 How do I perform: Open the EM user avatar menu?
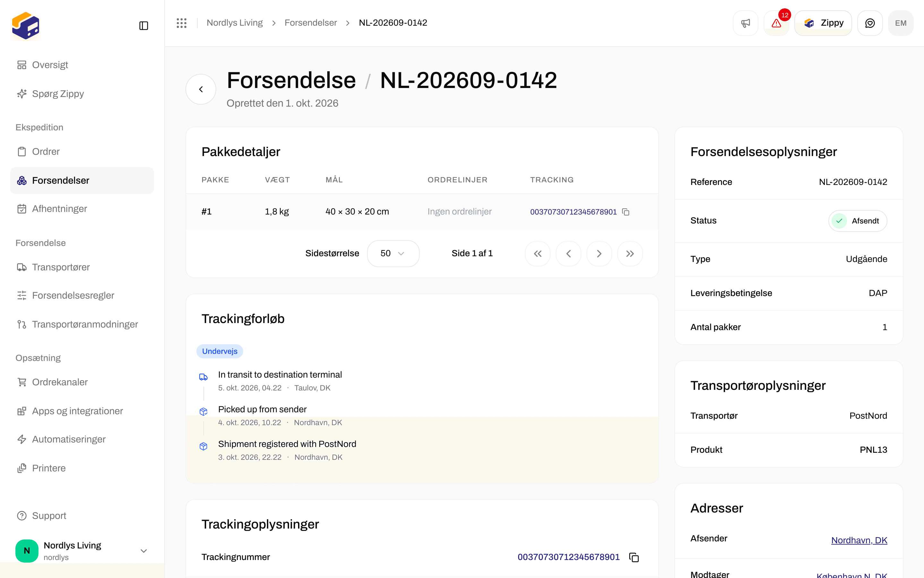901,23
